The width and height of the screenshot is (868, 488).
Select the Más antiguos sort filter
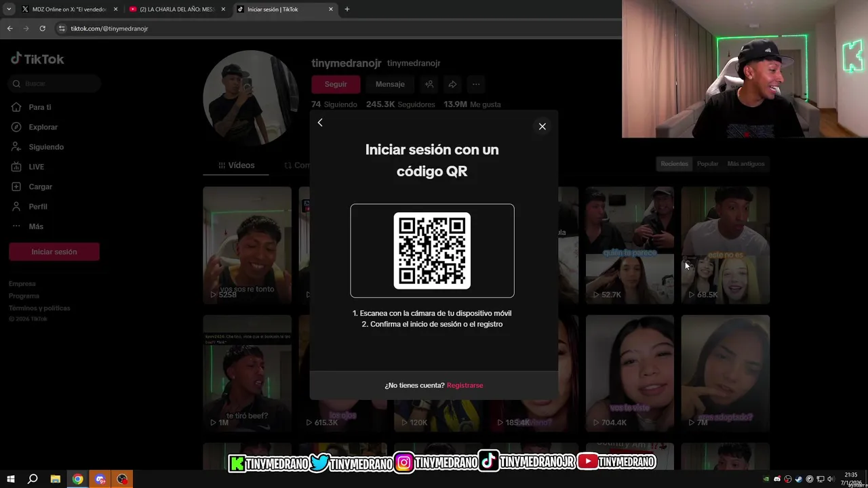(x=745, y=164)
